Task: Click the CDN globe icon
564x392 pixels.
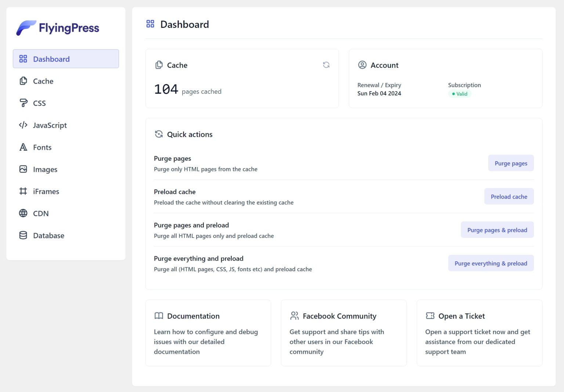Action: coord(22,213)
